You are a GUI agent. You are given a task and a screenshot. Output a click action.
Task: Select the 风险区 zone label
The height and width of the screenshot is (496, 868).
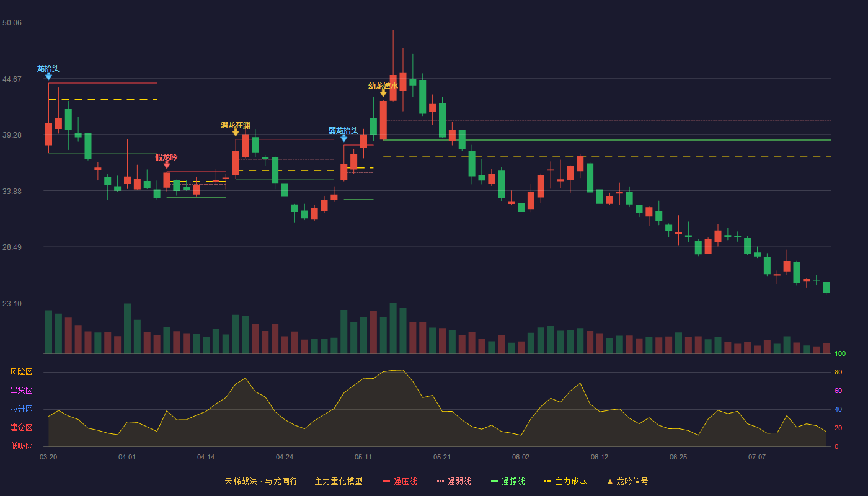tap(21, 372)
